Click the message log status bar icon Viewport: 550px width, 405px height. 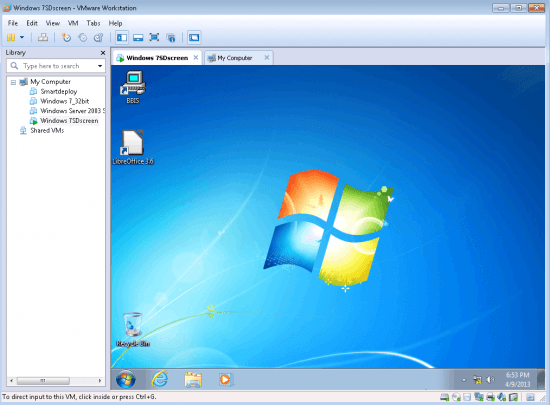pyautogui.click(x=530, y=397)
